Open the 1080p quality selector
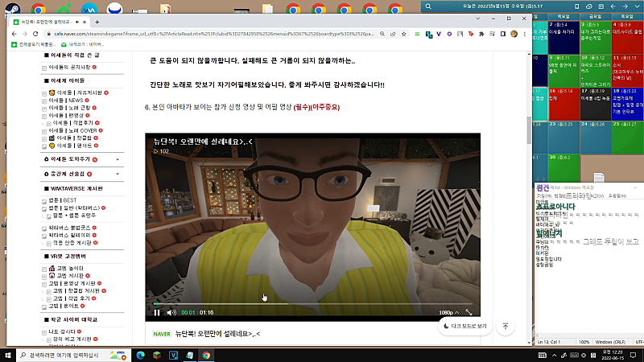 point(448,313)
